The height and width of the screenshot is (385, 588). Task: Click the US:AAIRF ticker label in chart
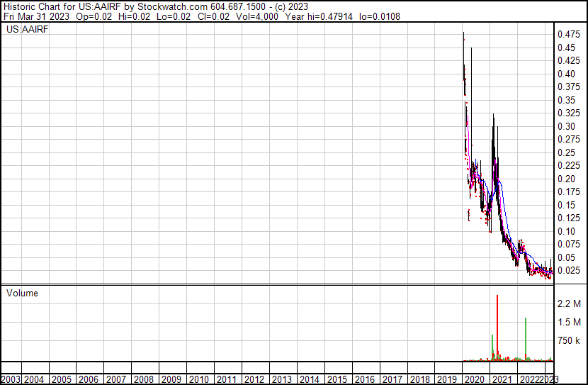click(26, 30)
